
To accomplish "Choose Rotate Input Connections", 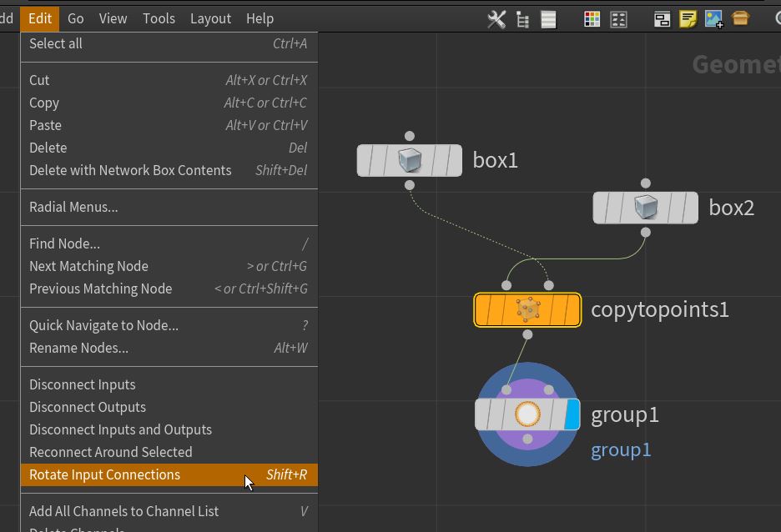I will pos(169,474).
